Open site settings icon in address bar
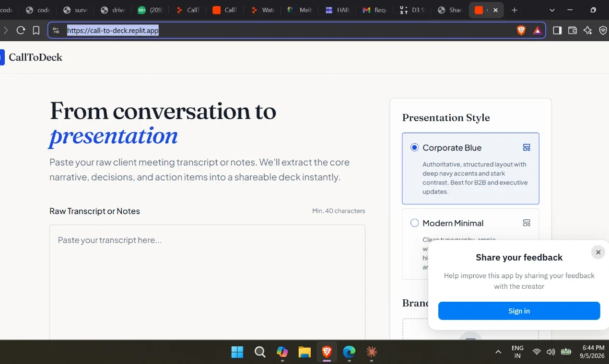609x364 pixels. (56, 31)
